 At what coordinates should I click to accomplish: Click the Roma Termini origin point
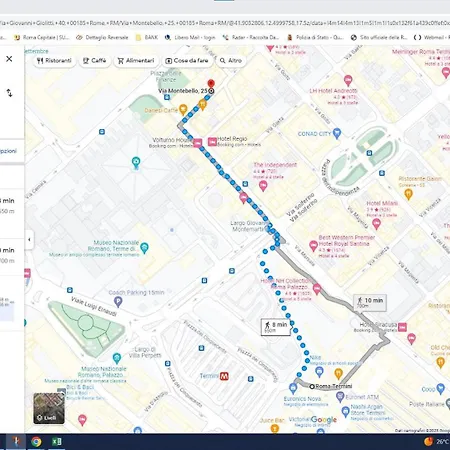[x=312, y=387]
